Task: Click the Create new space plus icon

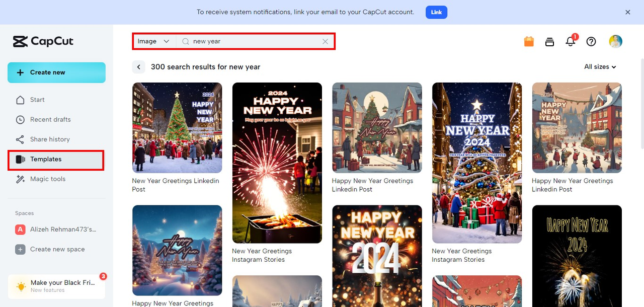Action: (20, 249)
